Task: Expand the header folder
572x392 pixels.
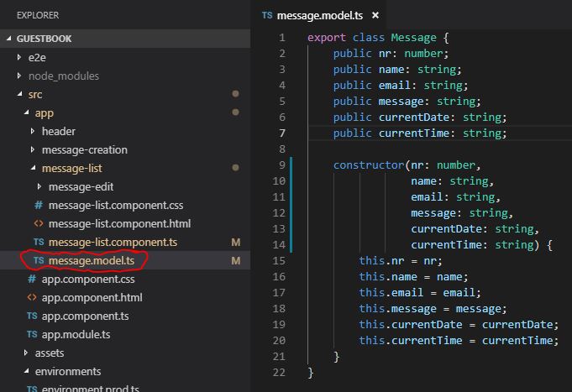Action: click(x=33, y=131)
